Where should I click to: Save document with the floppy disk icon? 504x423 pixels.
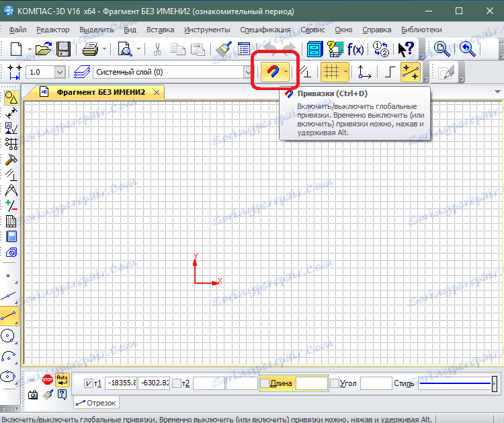pyautogui.click(x=63, y=49)
